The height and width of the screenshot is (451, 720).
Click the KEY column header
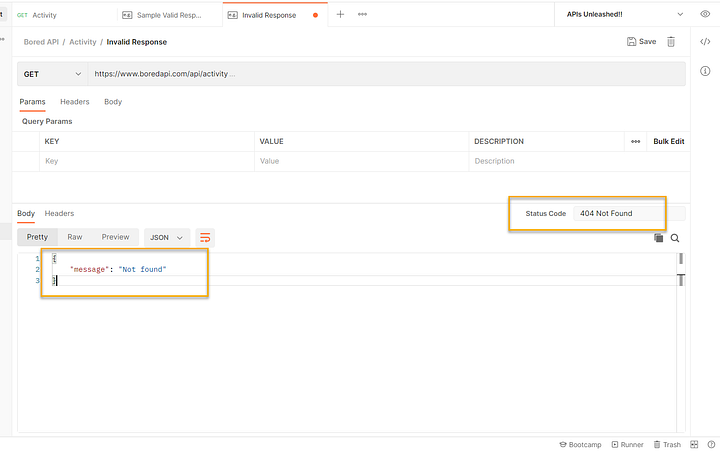(52, 141)
